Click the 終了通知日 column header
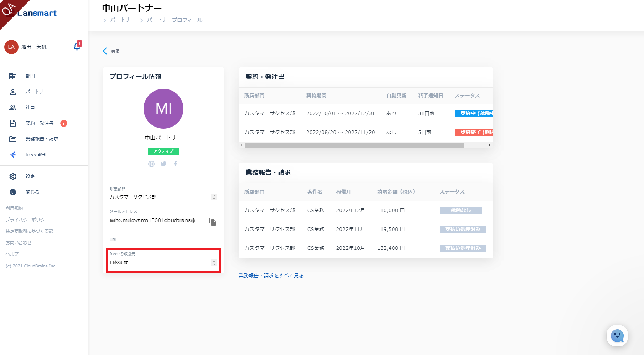 431,96
